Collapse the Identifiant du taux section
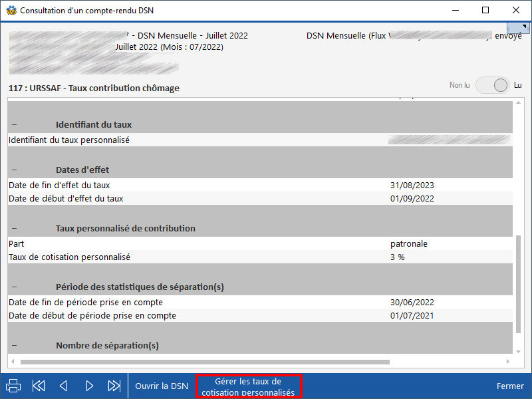Viewport: 532px width, 399px height. 14,125
